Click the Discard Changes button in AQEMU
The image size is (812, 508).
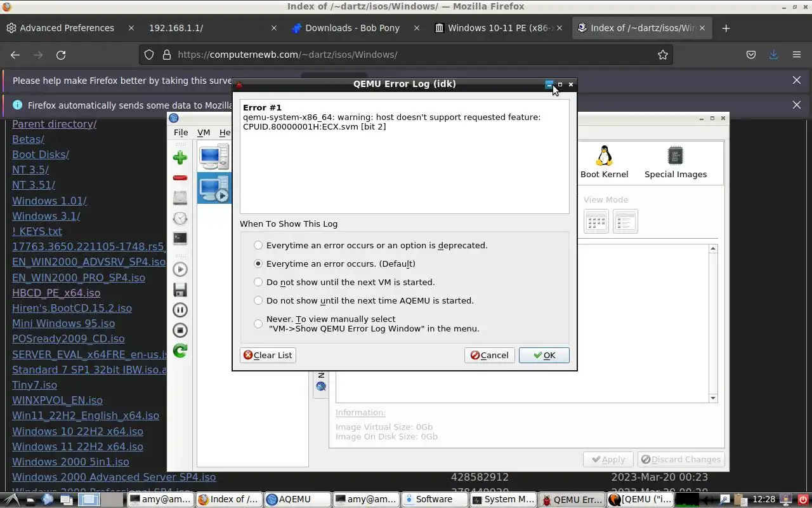coord(680,459)
